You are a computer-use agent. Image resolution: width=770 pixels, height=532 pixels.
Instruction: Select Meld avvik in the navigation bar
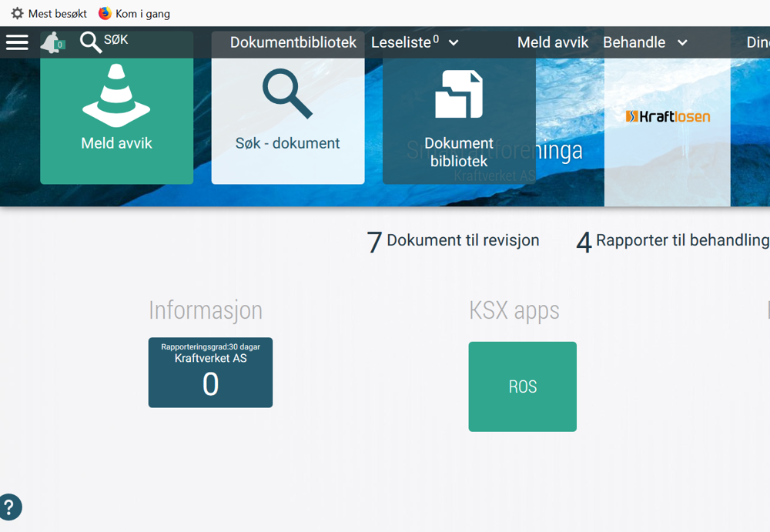click(x=552, y=42)
